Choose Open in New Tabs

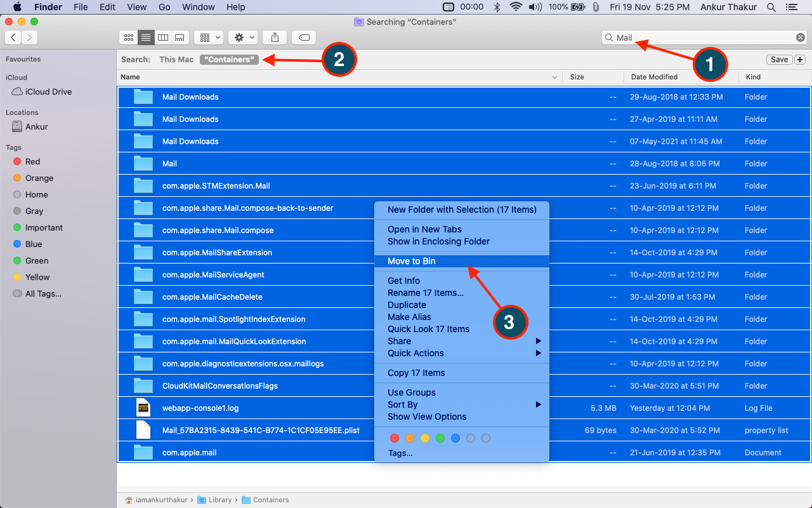[462, 229]
